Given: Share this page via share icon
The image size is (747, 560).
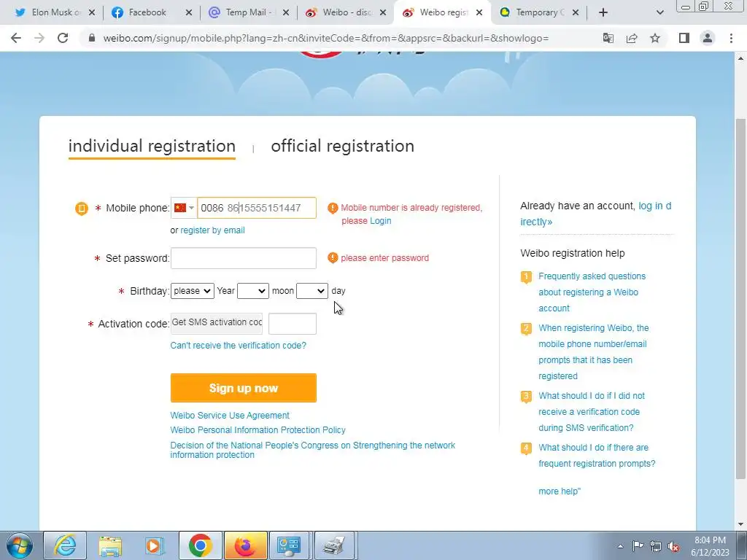Looking at the screenshot, I should click(x=632, y=38).
